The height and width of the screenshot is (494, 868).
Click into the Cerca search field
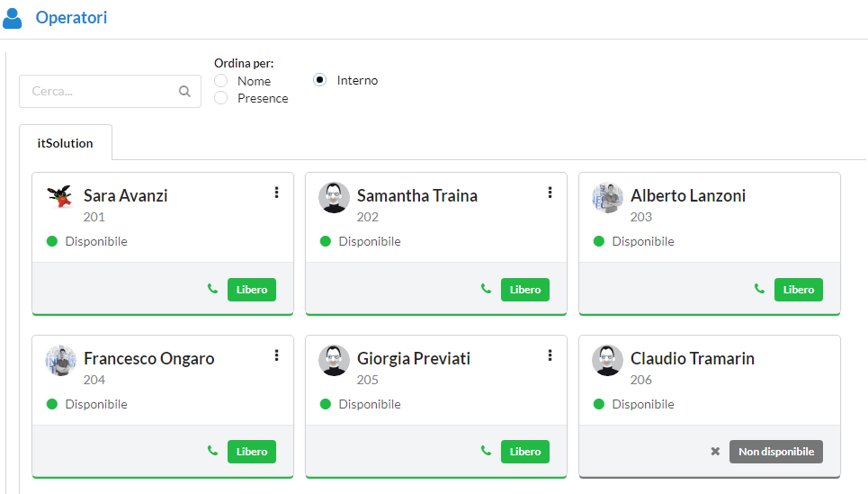[99, 91]
